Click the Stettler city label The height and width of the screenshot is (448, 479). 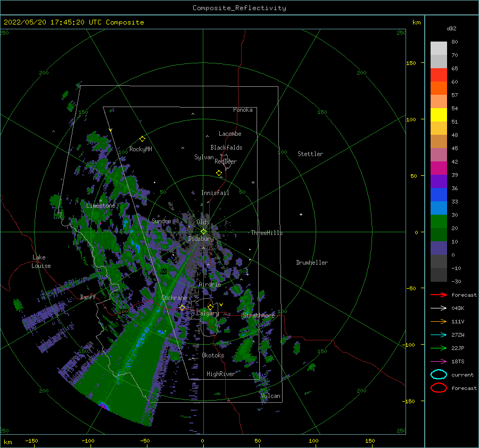point(310,154)
